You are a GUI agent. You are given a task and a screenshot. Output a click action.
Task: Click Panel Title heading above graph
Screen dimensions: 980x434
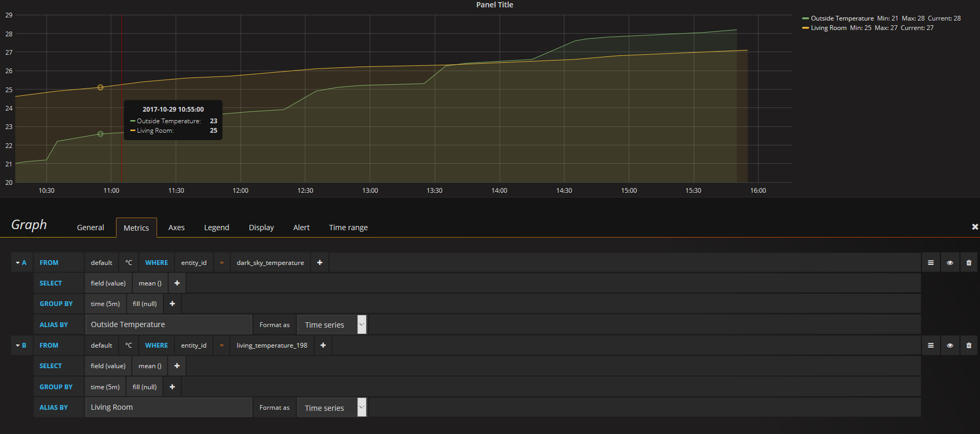pos(494,5)
